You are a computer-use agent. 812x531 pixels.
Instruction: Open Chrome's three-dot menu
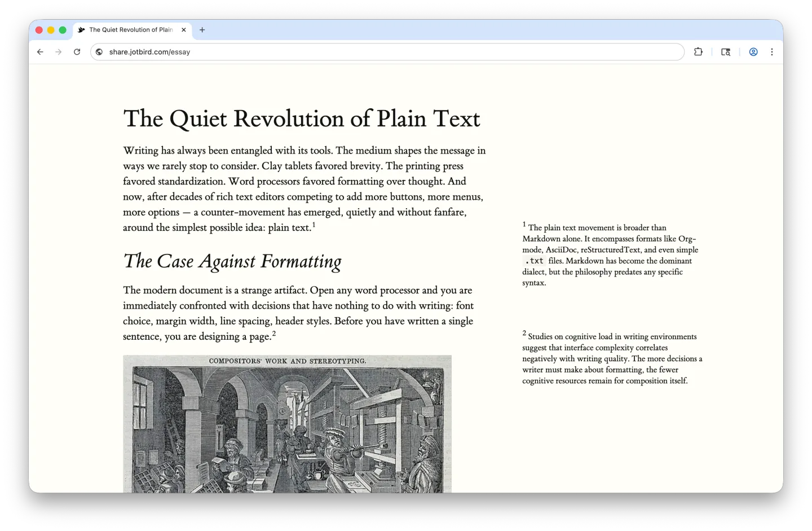tap(772, 52)
